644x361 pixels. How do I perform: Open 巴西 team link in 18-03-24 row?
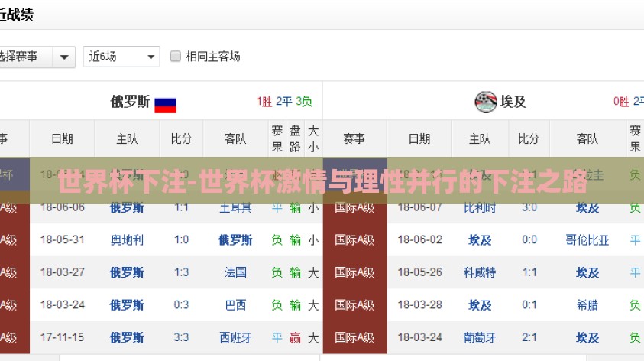235,305
